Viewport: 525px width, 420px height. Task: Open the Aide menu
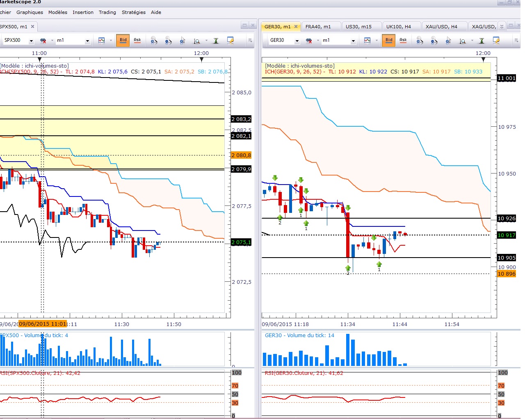coord(156,12)
